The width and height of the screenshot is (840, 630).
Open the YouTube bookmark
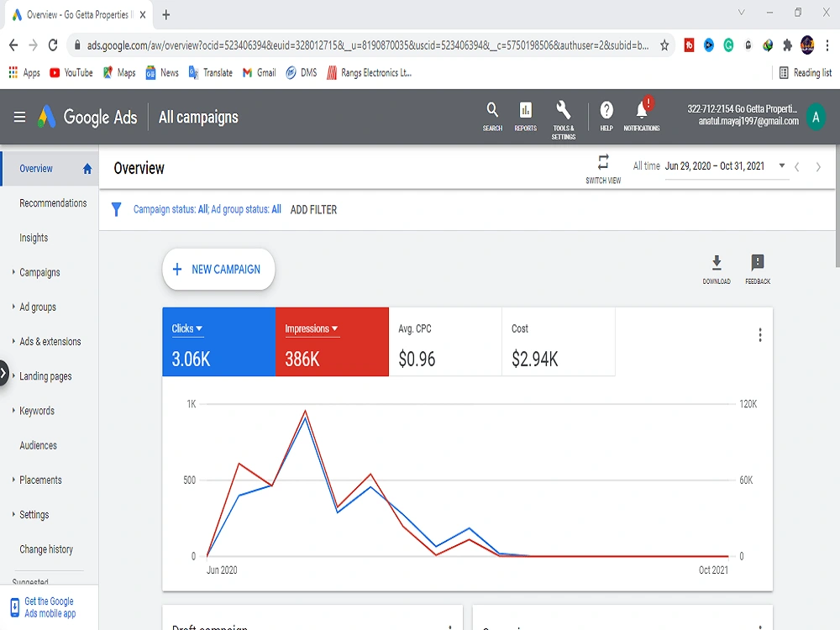point(71,73)
